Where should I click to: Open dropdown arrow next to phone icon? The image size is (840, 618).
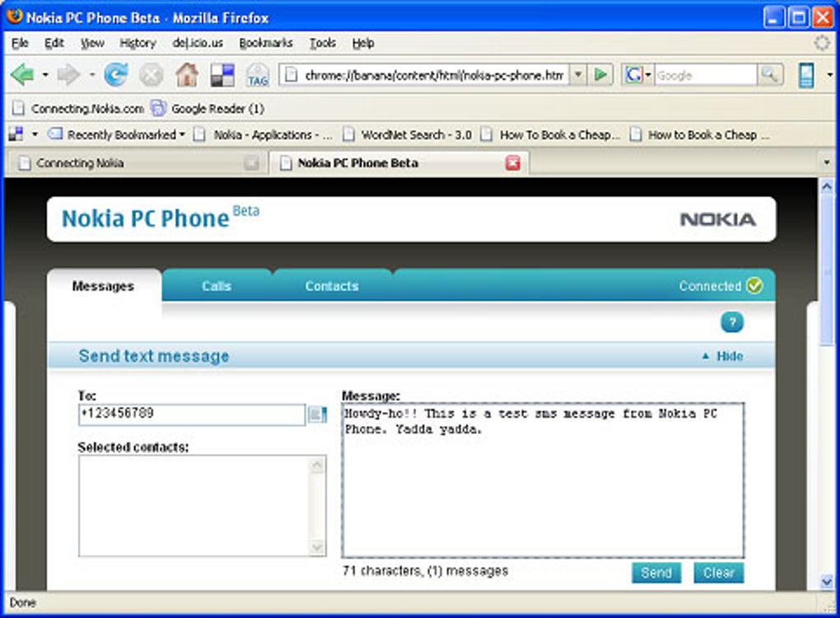[829, 75]
